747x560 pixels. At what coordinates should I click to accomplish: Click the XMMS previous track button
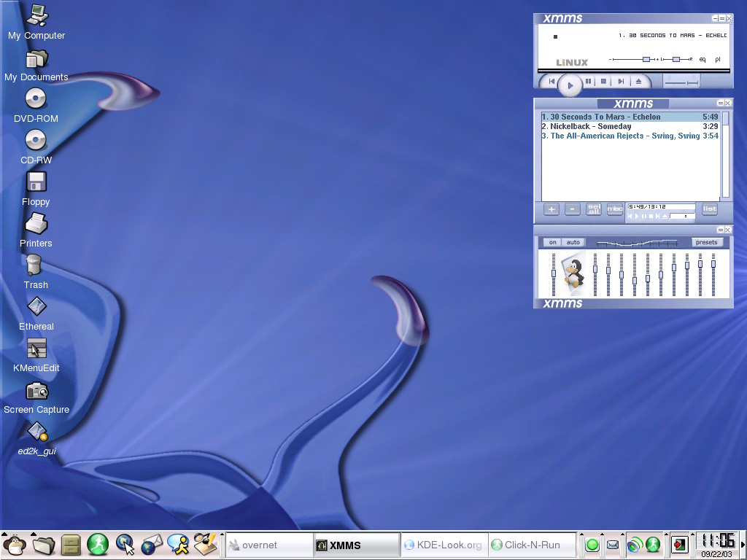pos(551,82)
